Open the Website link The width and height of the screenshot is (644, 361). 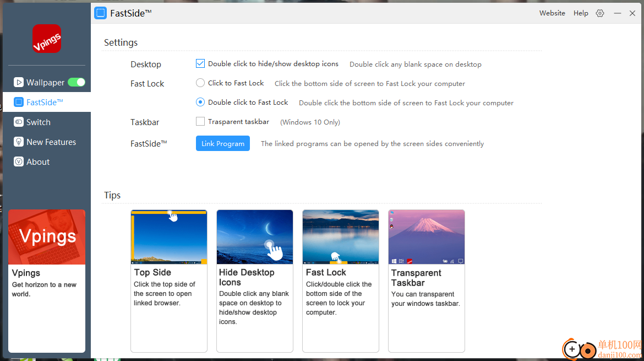pos(552,13)
